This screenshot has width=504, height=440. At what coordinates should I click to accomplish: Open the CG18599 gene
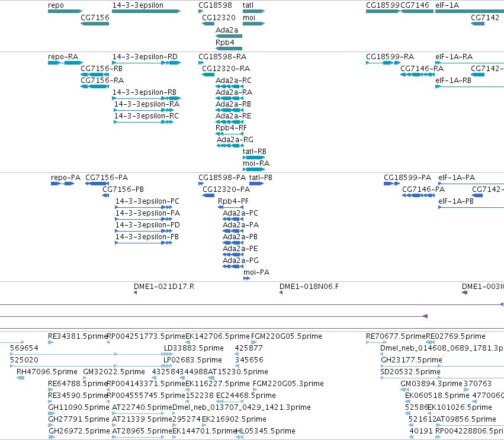point(383,11)
